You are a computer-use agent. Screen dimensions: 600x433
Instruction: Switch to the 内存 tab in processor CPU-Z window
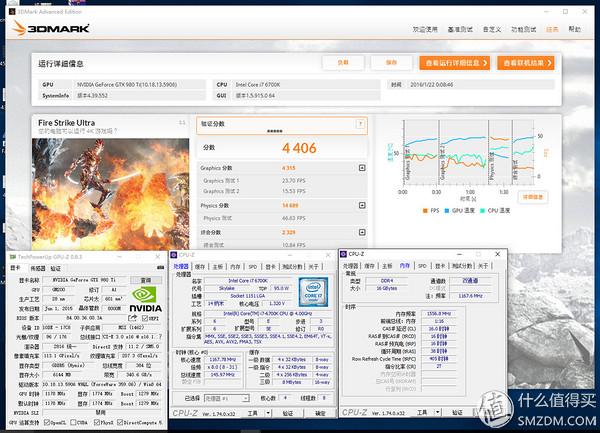(x=235, y=267)
